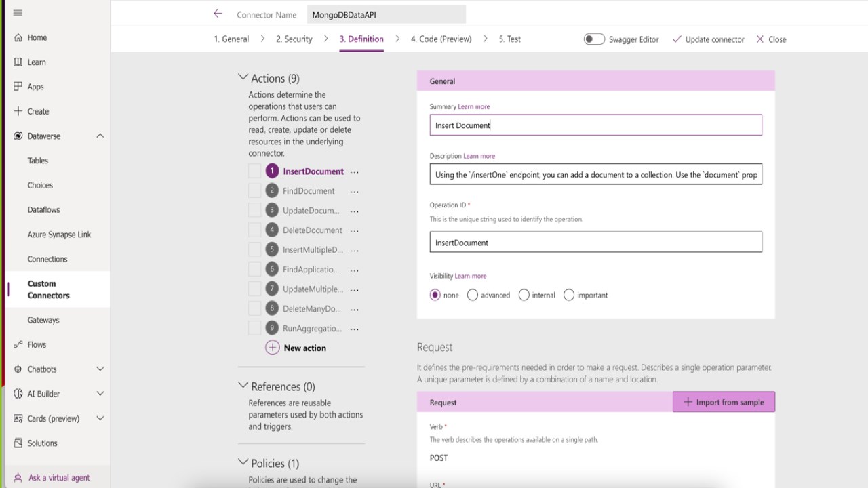This screenshot has height=488, width=868.
Task: Toggle the Swagger Editor switch
Action: pyautogui.click(x=594, y=39)
